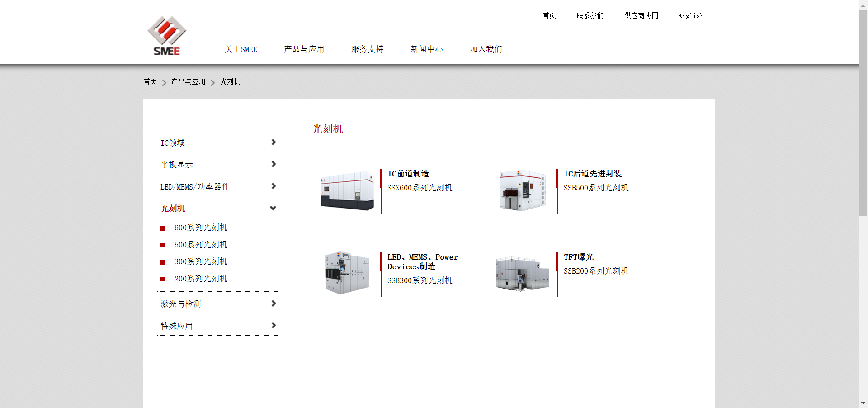Open SSB200系列光刻机 product link
868x408 pixels.
pos(596,271)
